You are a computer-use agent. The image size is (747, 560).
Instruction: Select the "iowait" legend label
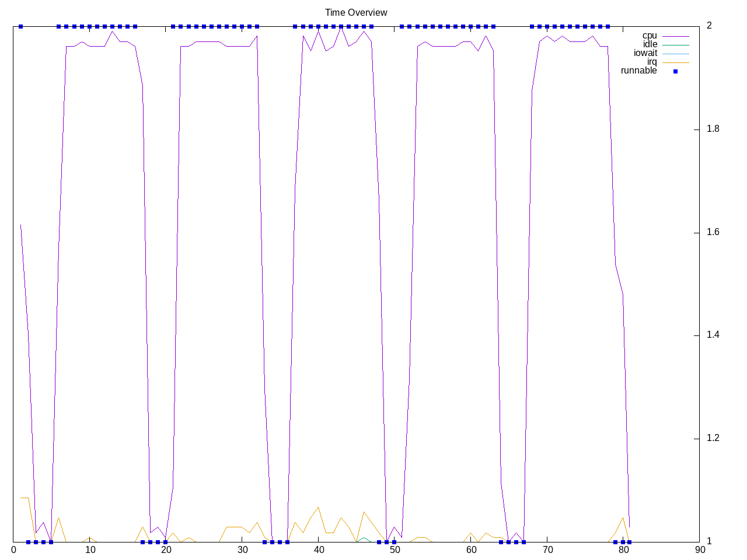[645, 53]
